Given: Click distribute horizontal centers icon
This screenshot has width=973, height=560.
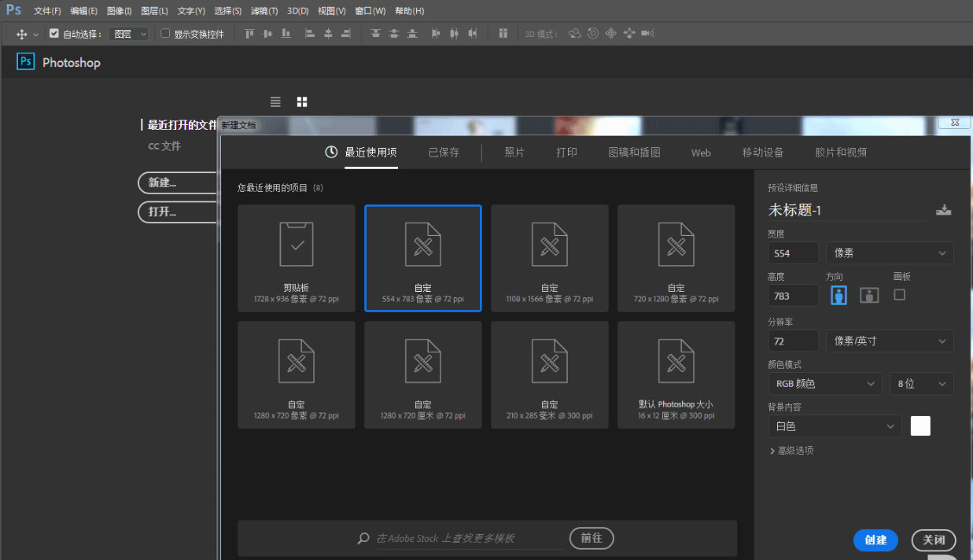Looking at the screenshot, I should [x=454, y=34].
